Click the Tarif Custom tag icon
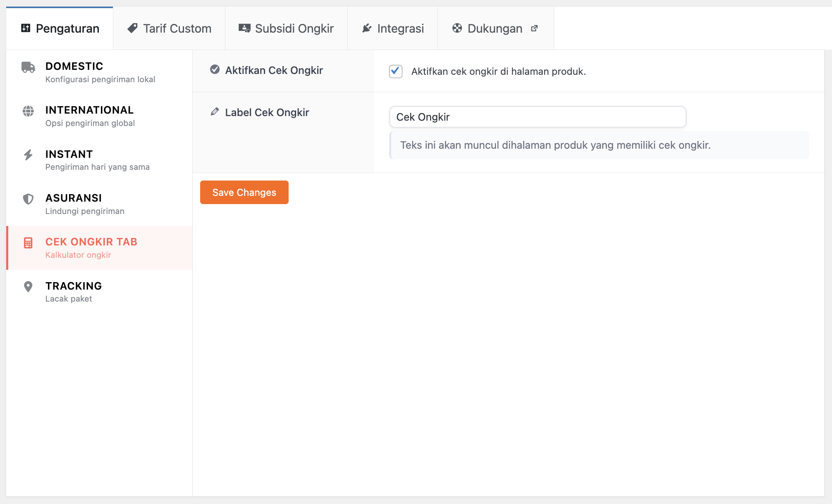 (x=132, y=28)
